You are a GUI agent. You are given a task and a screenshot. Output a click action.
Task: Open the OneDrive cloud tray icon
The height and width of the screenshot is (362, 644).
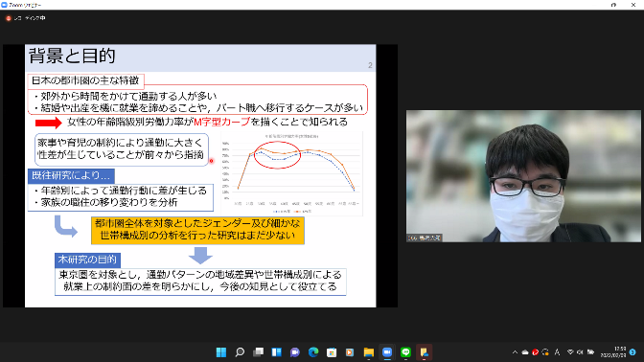[x=525, y=352]
